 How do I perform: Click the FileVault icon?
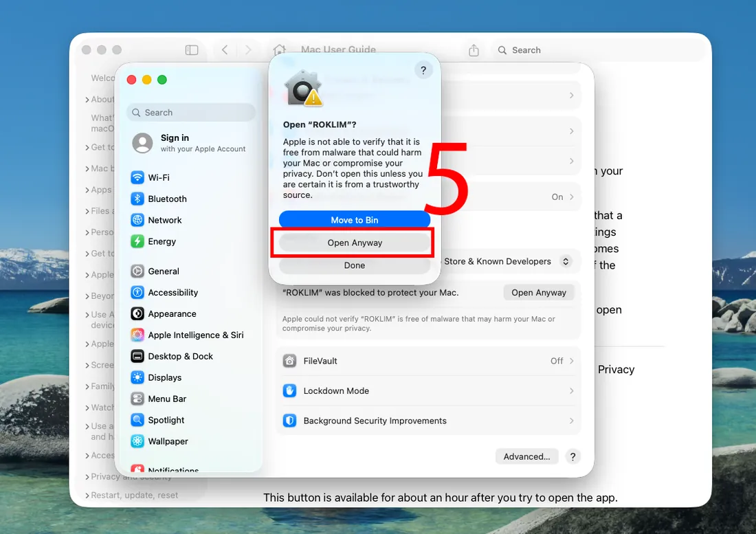[x=289, y=361]
